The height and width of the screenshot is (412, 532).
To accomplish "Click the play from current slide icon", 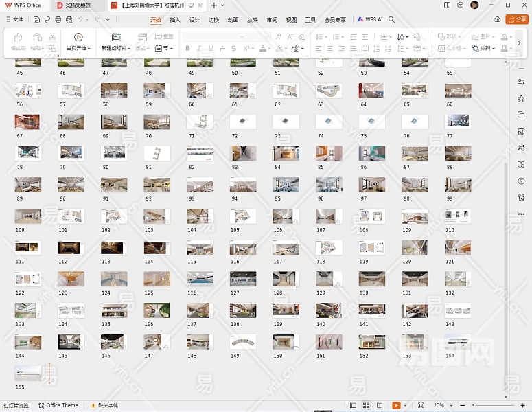I will (x=78, y=37).
